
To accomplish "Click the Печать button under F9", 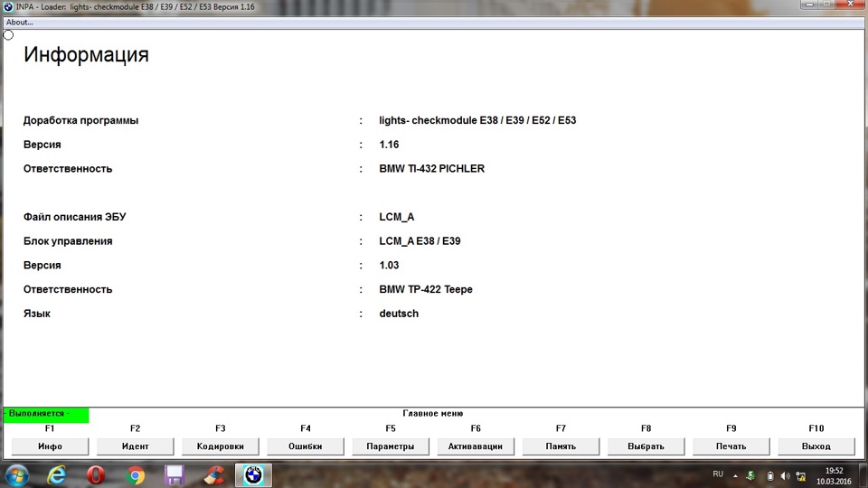I will 731,446.
